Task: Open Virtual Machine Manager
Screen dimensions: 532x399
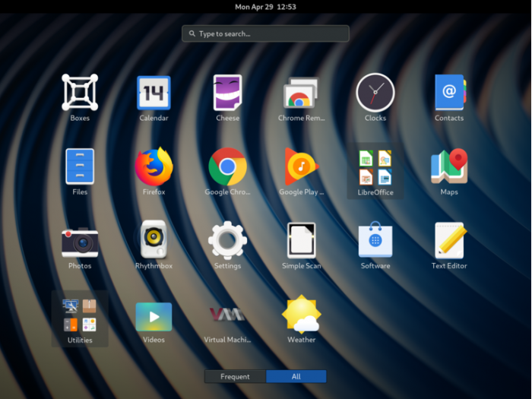Action: pos(227,315)
